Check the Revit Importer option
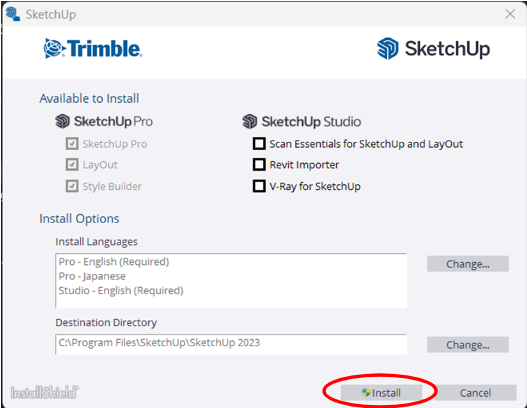The image size is (527, 408). click(259, 165)
